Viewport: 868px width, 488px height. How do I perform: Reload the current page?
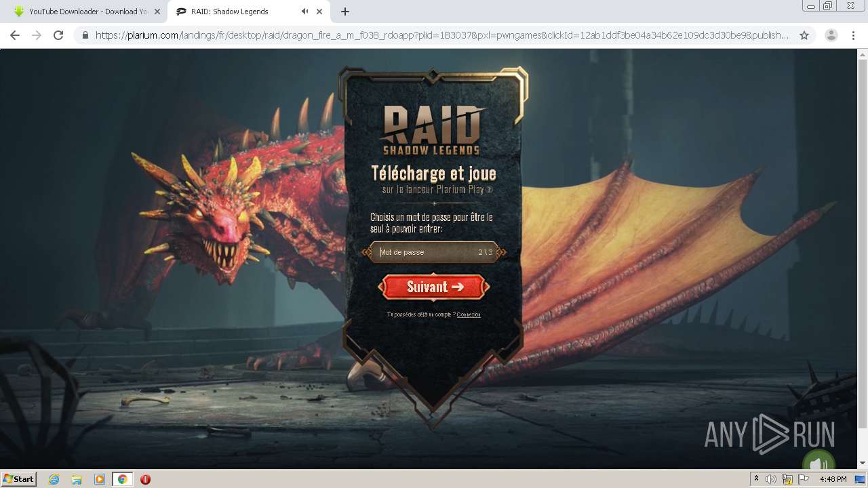(58, 35)
